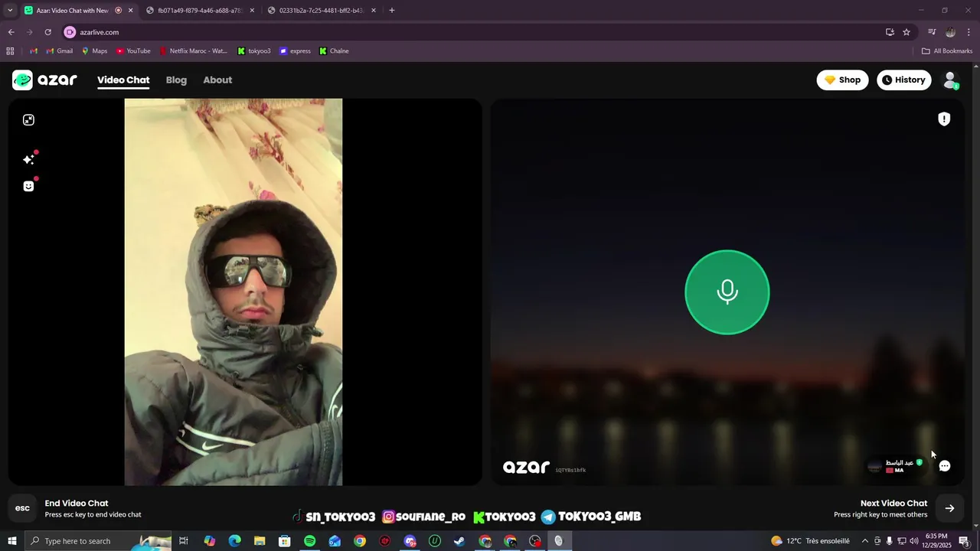Toggle the green microphone button
The width and height of the screenshot is (980, 551).
pos(727,292)
